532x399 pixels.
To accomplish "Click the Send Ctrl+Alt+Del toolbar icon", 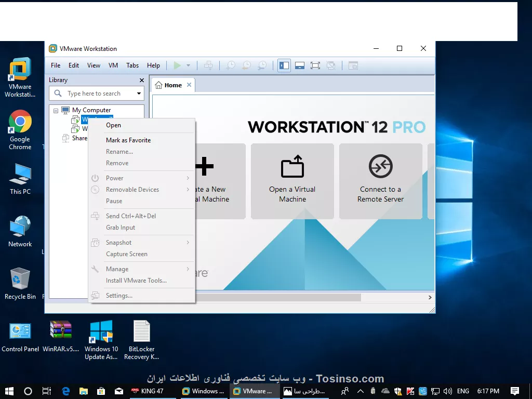I will (208, 65).
